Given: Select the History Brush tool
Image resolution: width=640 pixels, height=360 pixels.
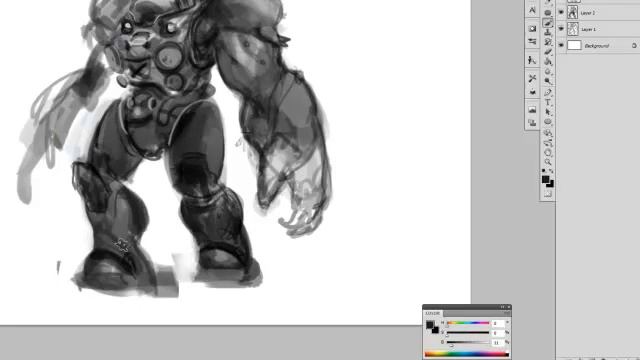Looking at the screenshot, I should pos(548,42).
